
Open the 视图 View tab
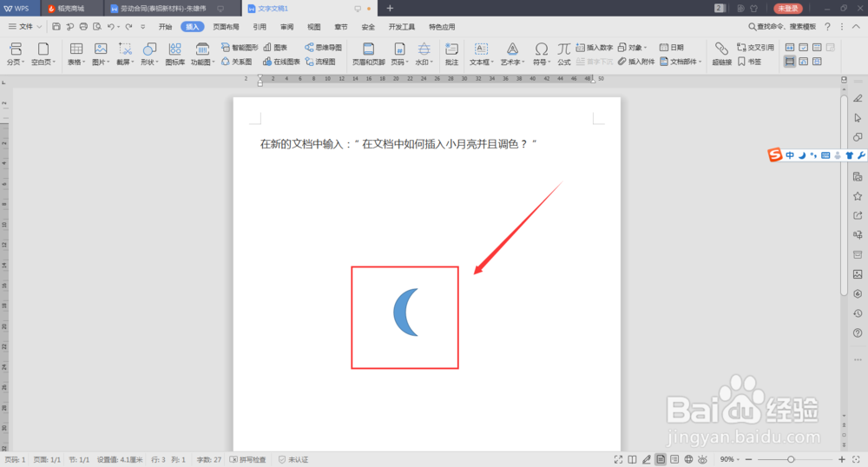click(x=314, y=27)
